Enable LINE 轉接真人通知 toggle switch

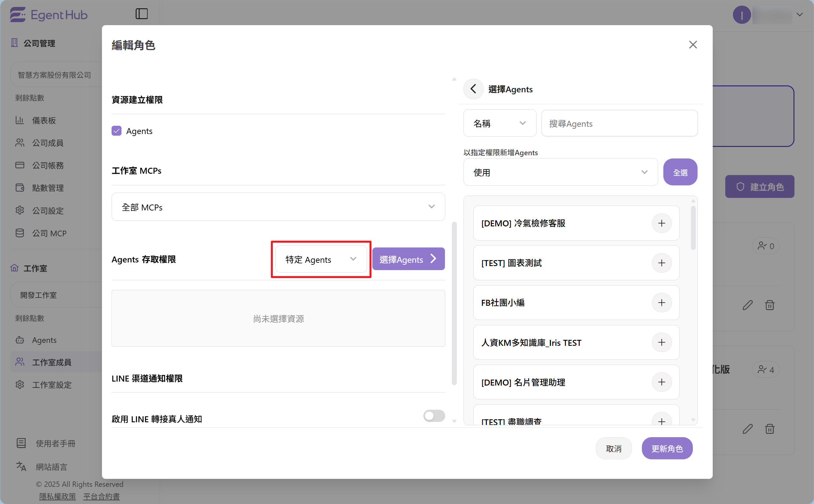[434, 416]
